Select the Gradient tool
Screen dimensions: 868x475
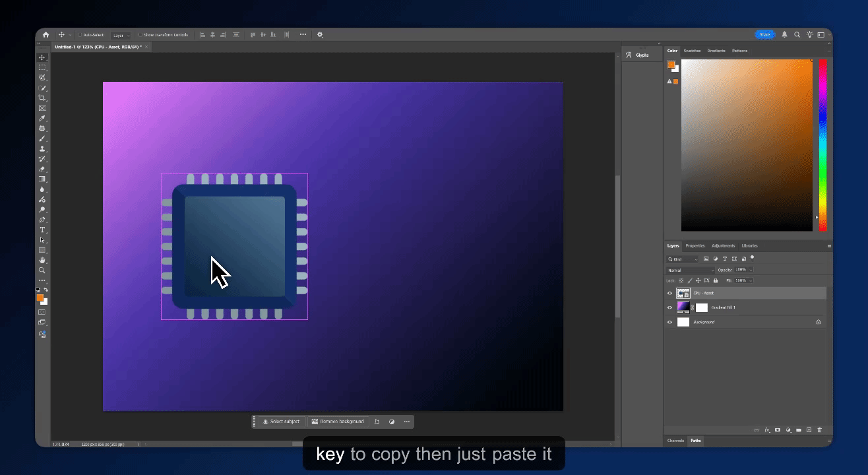(x=42, y=179)
